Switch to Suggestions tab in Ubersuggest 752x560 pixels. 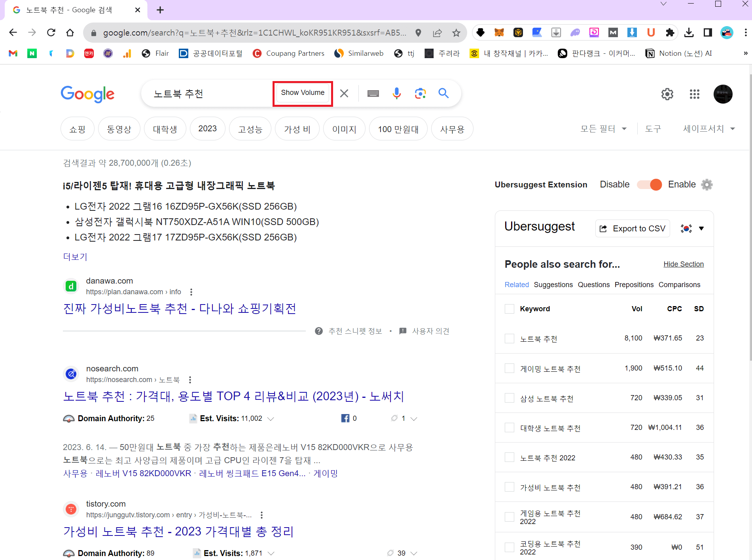(553, 285)
